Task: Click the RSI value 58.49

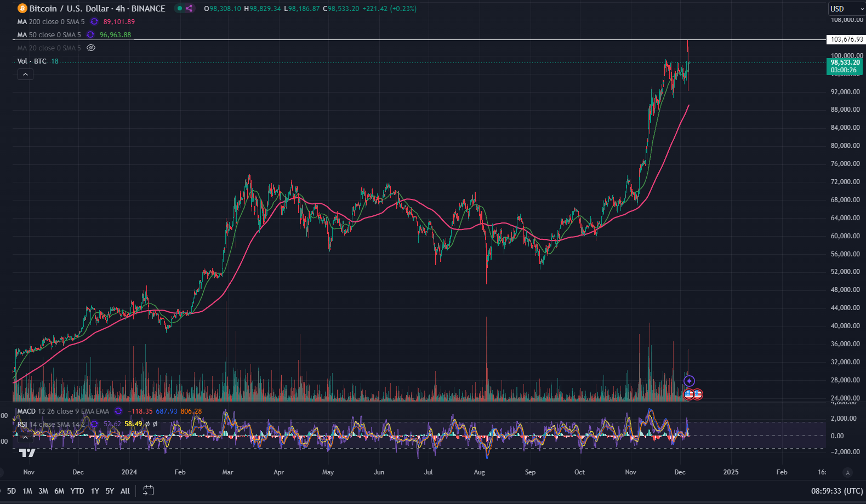Action: point(133,424)
